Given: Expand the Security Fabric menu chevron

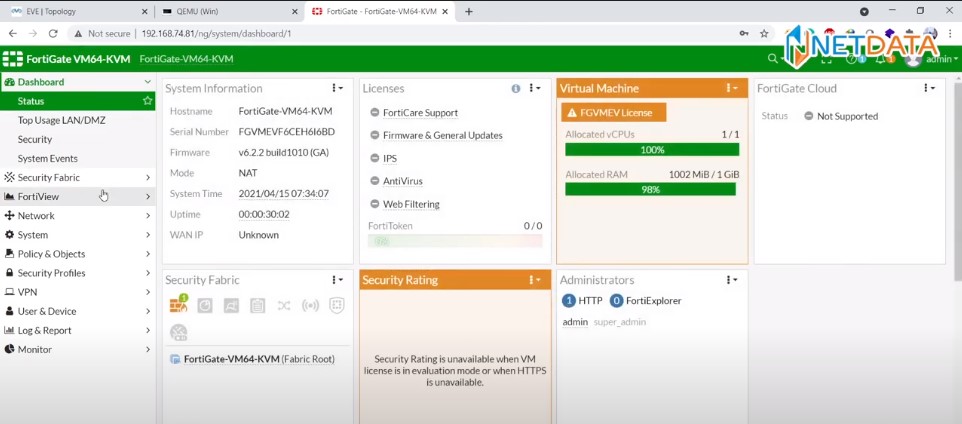Looking at the screenshot, I should click(x=148, y=178).
